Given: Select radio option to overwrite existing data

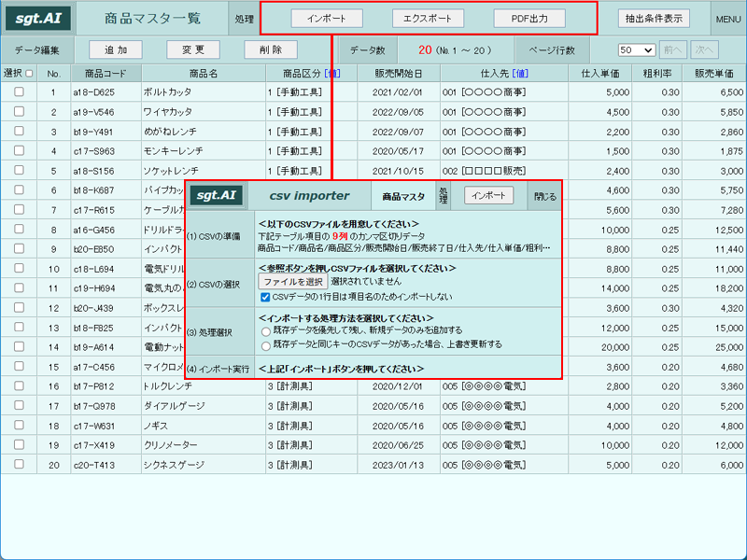Looking at the screenshot, I should point(266,345).
